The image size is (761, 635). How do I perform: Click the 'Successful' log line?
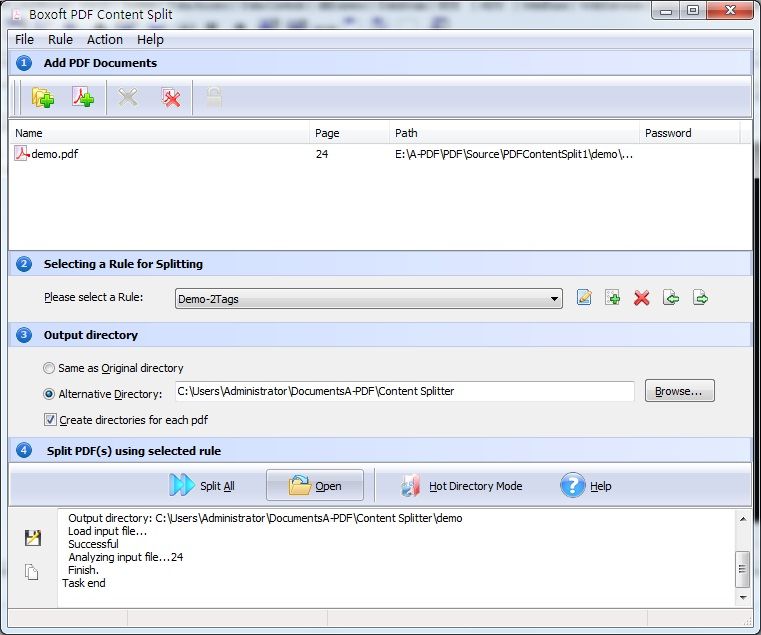[93, 544]
